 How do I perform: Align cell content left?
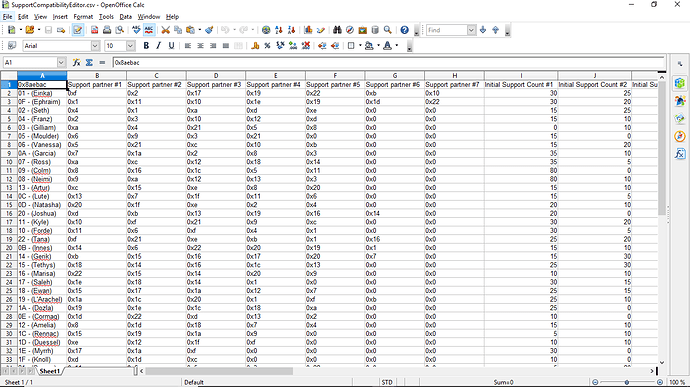188,45
